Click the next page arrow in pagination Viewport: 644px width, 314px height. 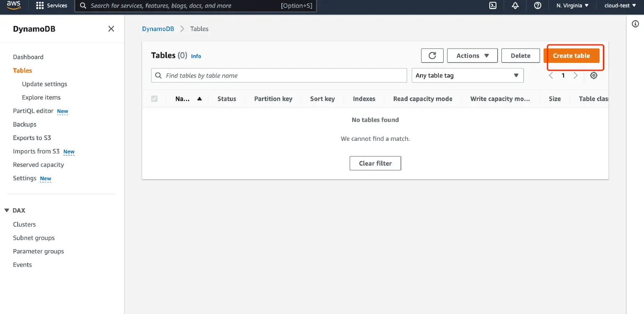(576, 75)
